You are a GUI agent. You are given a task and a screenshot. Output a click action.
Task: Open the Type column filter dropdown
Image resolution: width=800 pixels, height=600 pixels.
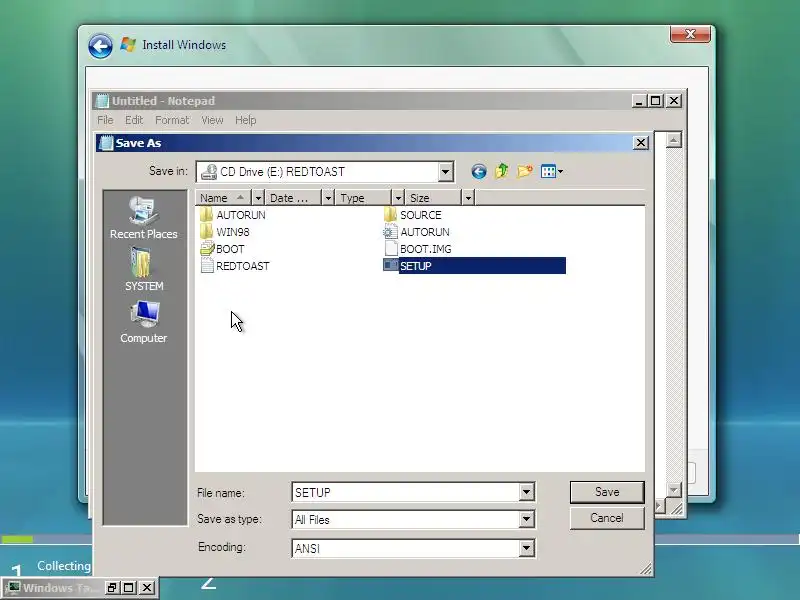click(x=398, y=197)
